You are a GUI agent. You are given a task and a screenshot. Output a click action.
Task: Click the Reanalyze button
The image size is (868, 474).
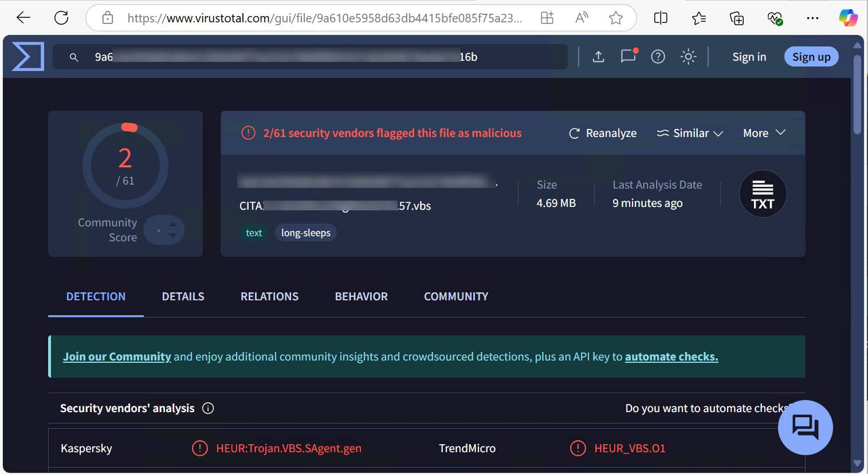click(603, 133)
